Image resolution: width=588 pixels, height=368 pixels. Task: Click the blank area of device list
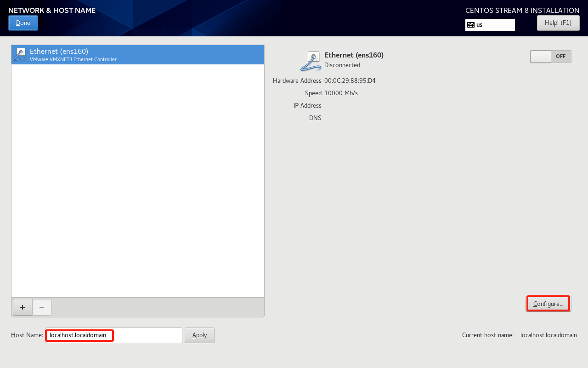[x=138, y=184]
